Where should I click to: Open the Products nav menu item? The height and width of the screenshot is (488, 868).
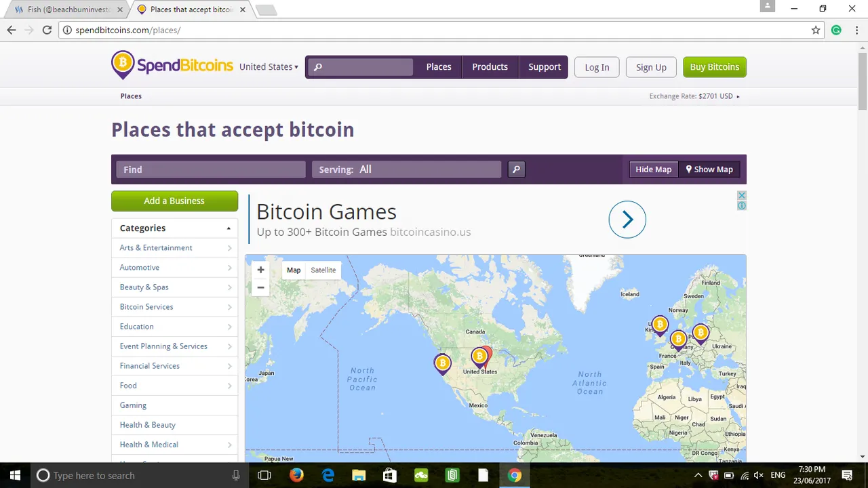[x=490, y=66]
